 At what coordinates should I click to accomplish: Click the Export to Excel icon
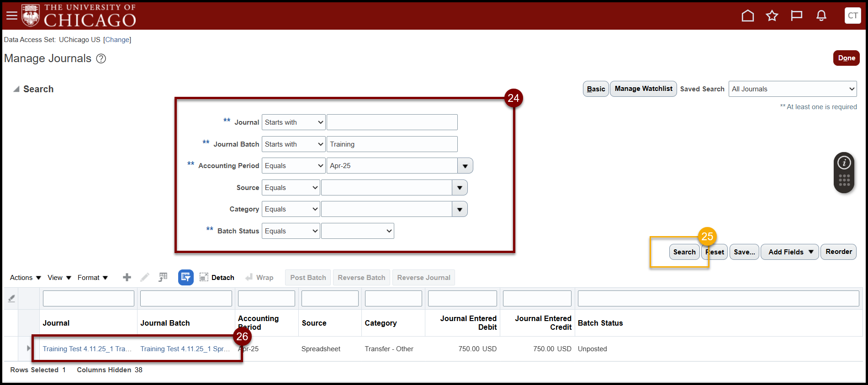point(163,277)
